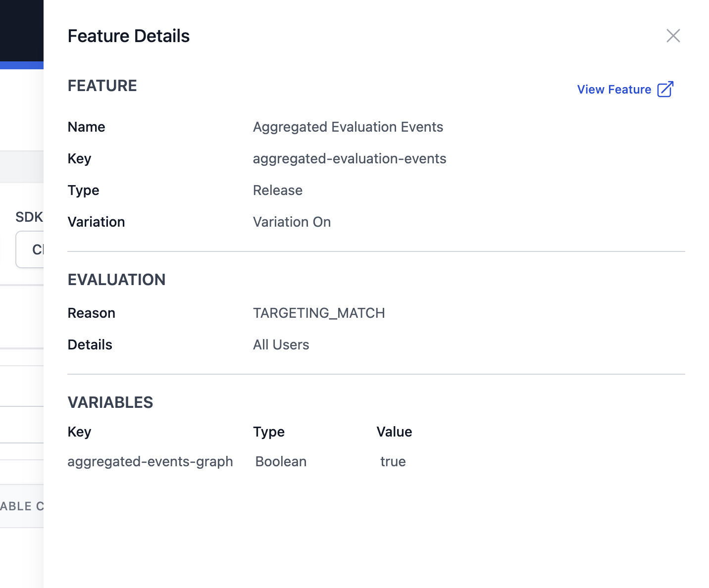Click the 'Variation' label in the Feature section
The width and height of the screenshot is (709, 588).
[x=96, y=222]
